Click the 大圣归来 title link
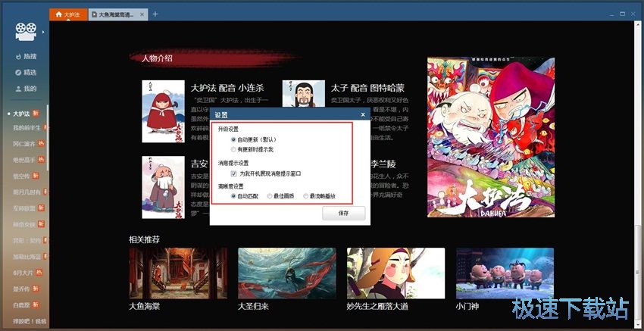The height and width of the screenshot is (331, 644). pyautogui.click(x=253, y=306)
